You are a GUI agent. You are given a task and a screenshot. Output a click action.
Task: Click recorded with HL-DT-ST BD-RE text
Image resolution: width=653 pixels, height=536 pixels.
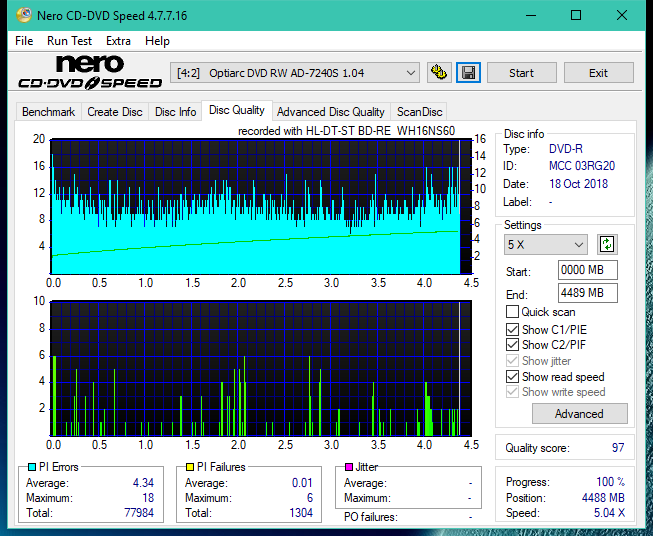pyautogui.click(x=346, y=131)
